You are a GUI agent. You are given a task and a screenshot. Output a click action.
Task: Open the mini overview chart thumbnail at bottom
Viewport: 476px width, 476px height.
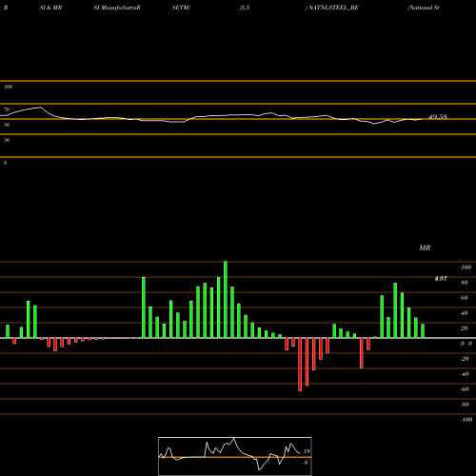tap(235, 456)
